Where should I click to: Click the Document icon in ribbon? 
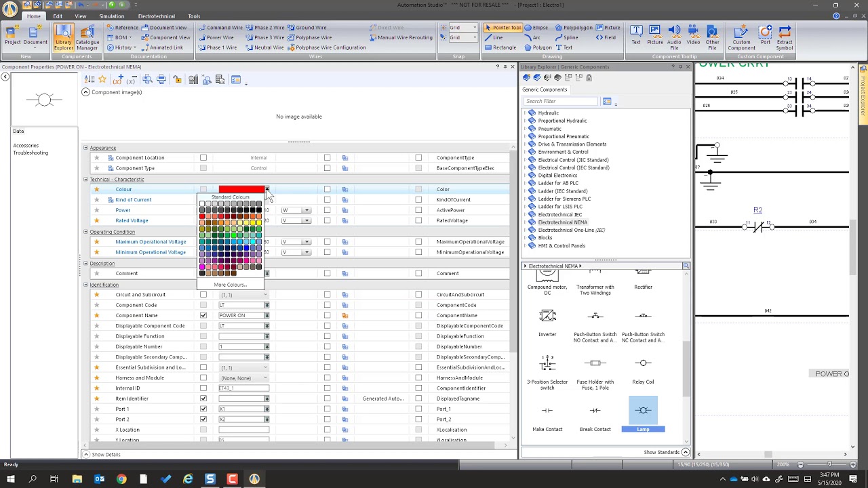click(35, 37)
